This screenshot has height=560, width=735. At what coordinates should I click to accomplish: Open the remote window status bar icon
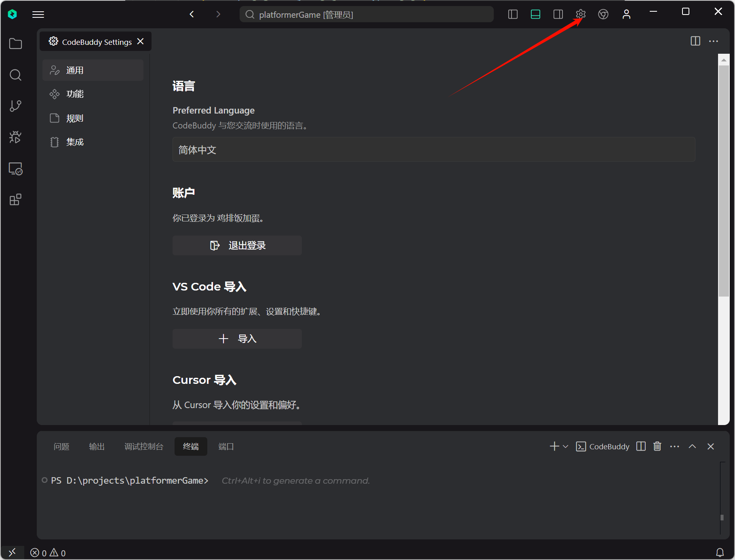[12, 552]
